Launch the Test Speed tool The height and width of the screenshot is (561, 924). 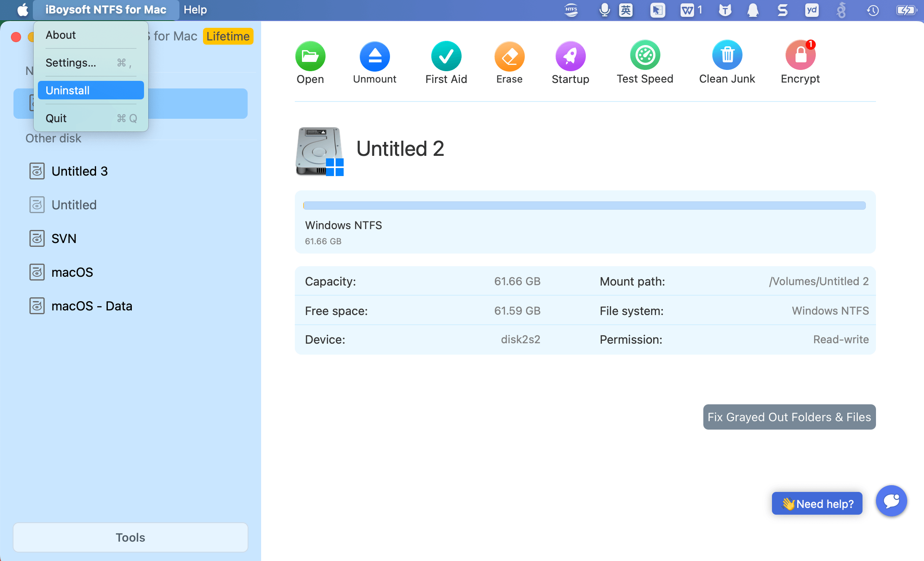(x=645, y=55)
